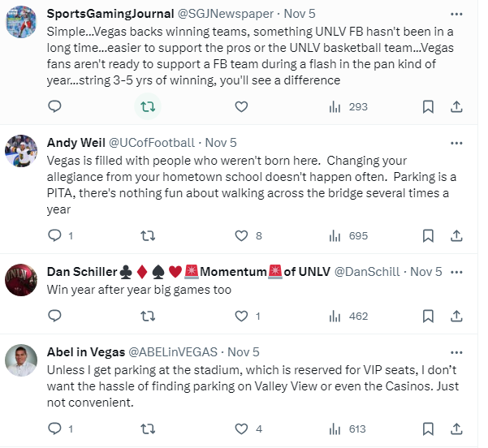Reply to Andy Weil's tweet
The width and height of the screenshot is (488, 448).
coord(55,235)
